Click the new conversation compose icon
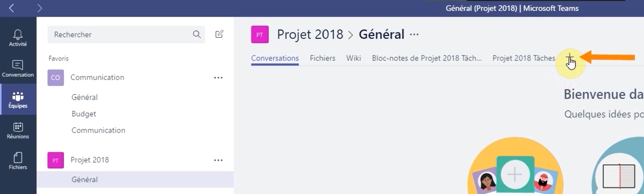The width and height of the screenshot is (644, 194). pyautogui.click(x=219, y=34)
